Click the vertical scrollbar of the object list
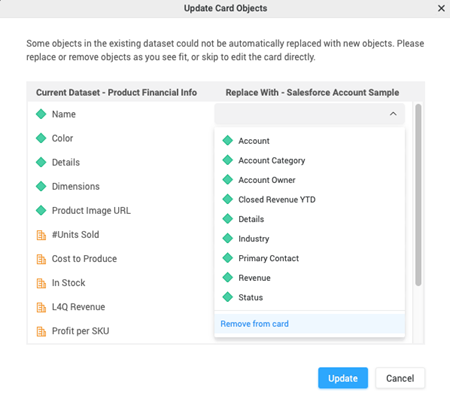This screenshot has height=407, width=450. click(x=418, y=195)
